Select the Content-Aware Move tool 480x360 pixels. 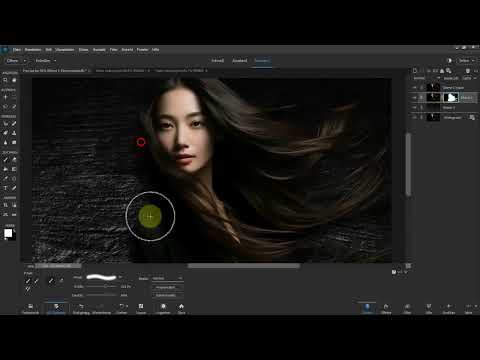5,214
